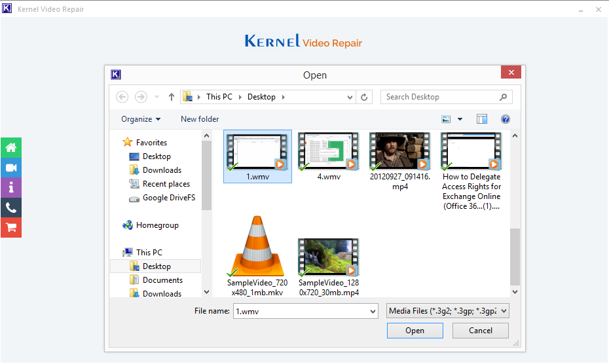Open the Media Files type filter
Image resolution: width=609 pixels, height=364 pixels.
[447, 311]
